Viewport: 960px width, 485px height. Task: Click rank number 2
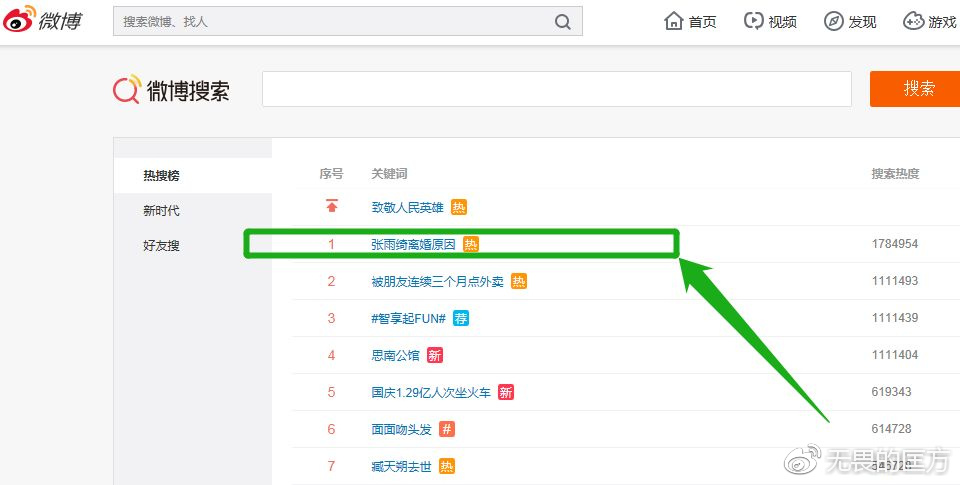[331, 281]
